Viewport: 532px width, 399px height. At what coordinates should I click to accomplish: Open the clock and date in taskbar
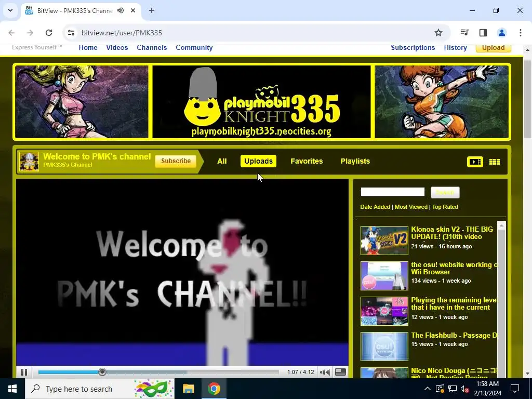tap(487, 389)
